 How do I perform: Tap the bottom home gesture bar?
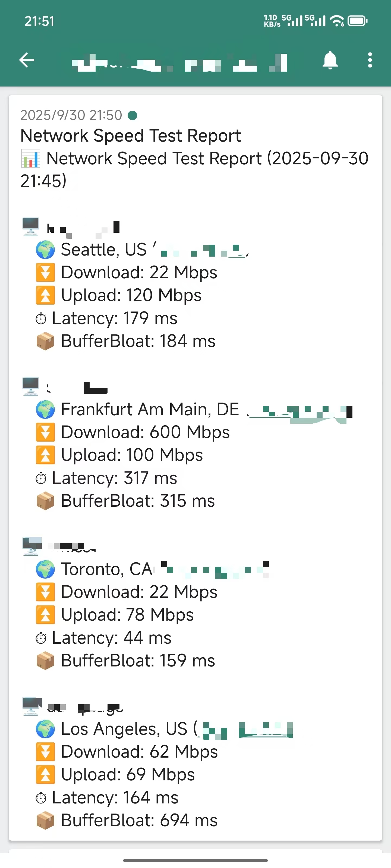point(195,860)
